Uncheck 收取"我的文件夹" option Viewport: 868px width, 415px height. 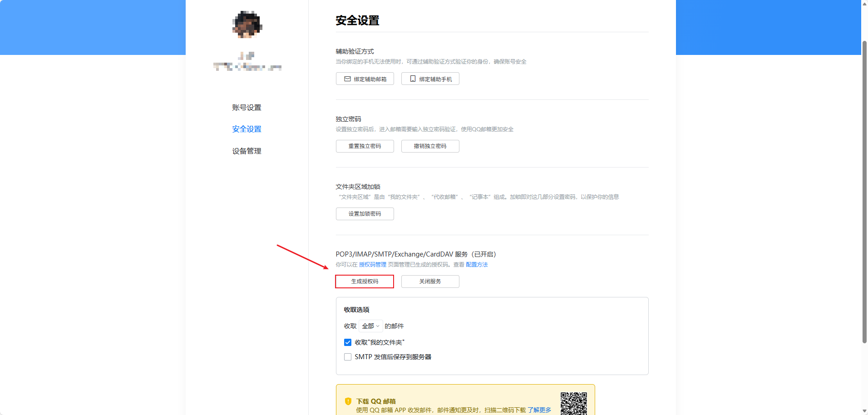coord(348,342)
